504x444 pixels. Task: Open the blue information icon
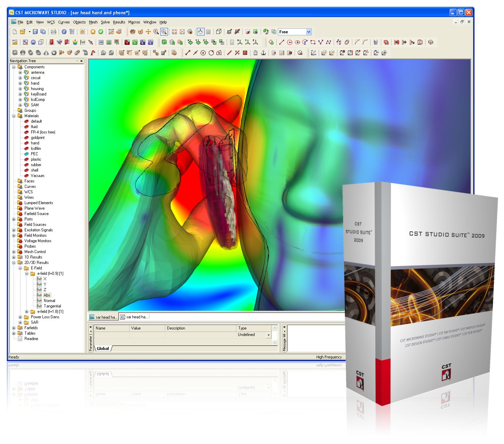(x=64, y=32)
